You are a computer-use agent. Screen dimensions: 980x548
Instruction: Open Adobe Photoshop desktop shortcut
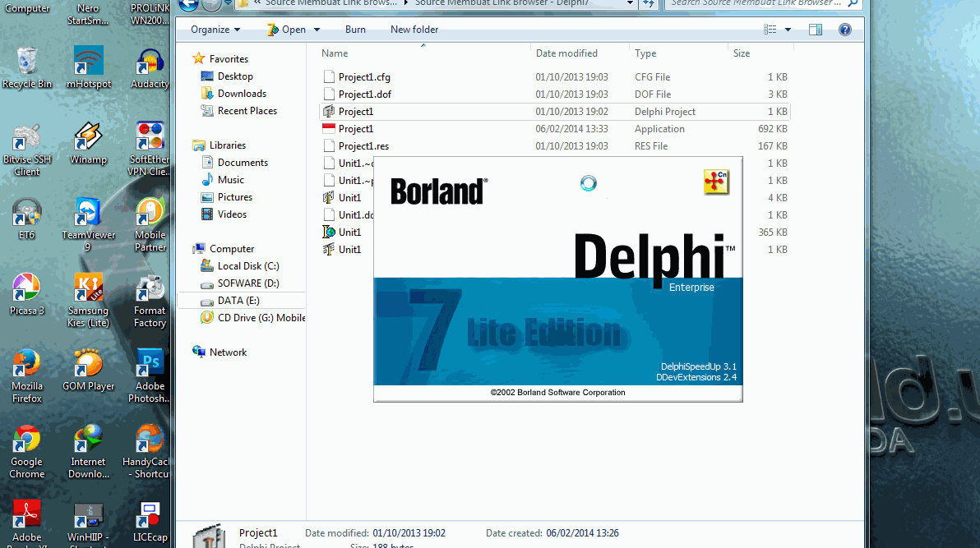[150, 375]
